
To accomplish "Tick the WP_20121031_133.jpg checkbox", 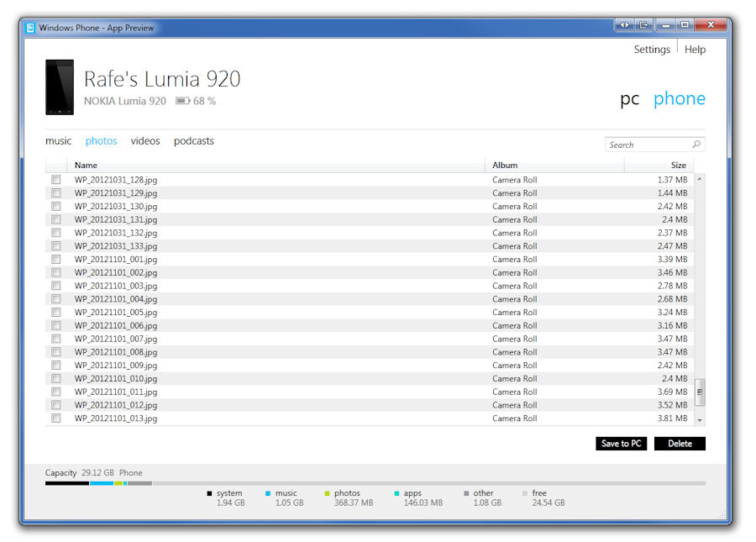I will click(x=56, y=246).
